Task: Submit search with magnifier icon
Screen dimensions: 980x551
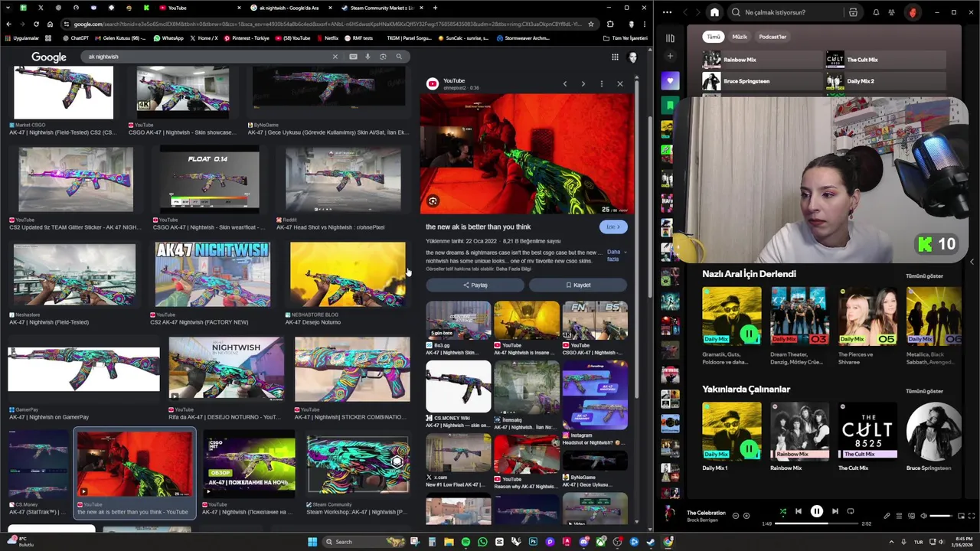Action: (399, 57)
